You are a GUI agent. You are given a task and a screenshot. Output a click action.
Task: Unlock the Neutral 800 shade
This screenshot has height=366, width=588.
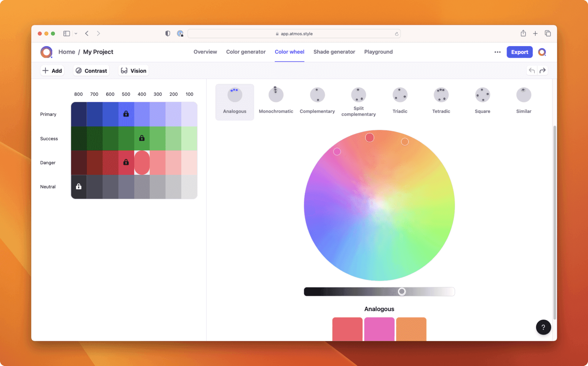pyautogui.click(x=78, y=187)
